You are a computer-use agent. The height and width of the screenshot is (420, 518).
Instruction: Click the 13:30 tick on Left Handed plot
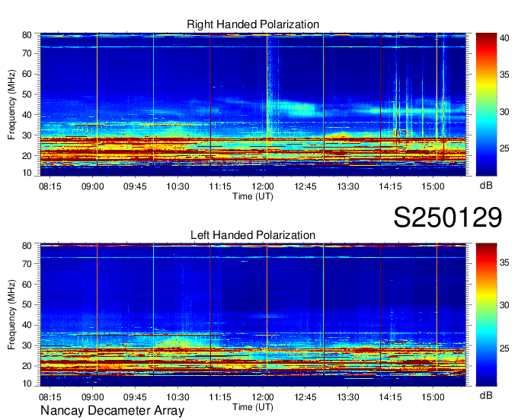coord(348,397)
